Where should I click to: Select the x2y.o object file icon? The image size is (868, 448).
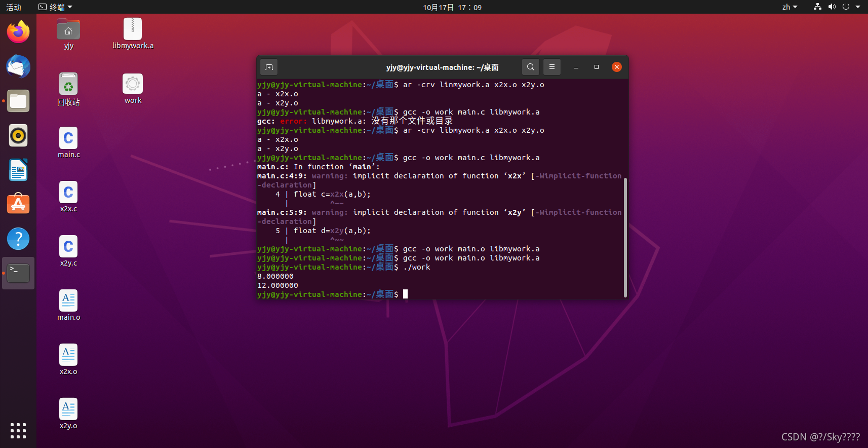[x=68, y=414]
